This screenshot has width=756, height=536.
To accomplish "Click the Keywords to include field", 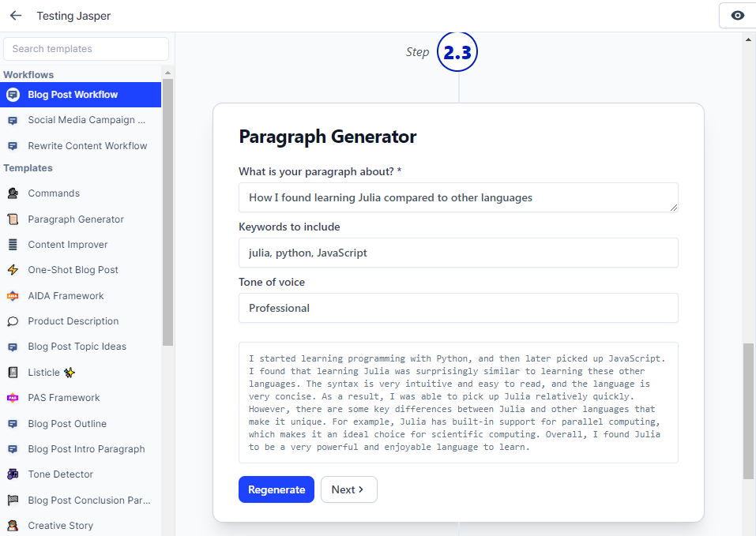I will pos(458,253).
